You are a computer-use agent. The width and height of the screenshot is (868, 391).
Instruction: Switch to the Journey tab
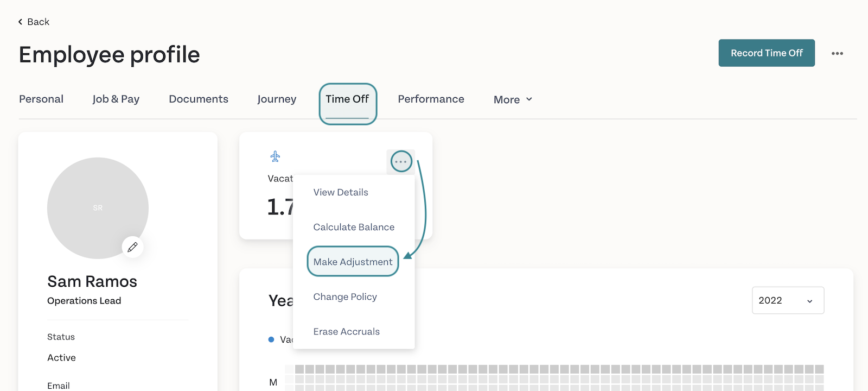[x=277, y=99]
